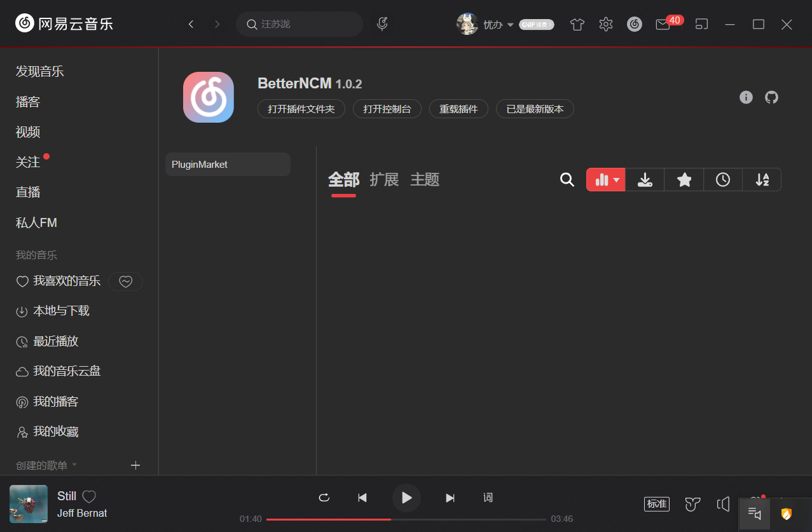The height and width of the screenshot is (532, 812).
Task: Click the search box reading 注苏泷
Action: (x=299, y=24)
